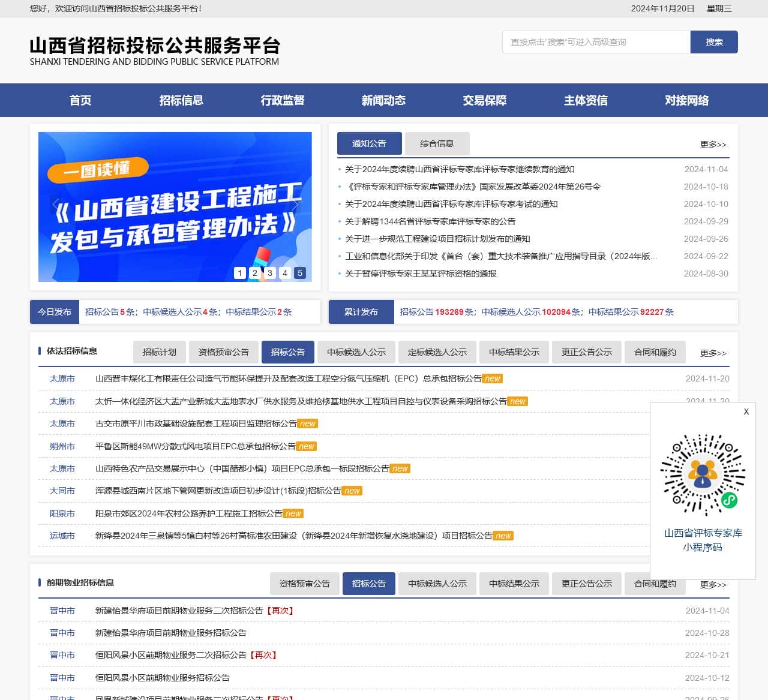This screenshot has width=768, height=700.
Task: Select the 中标候选人公示 tab under 依法招标信息
Action: tap(356, 352)
